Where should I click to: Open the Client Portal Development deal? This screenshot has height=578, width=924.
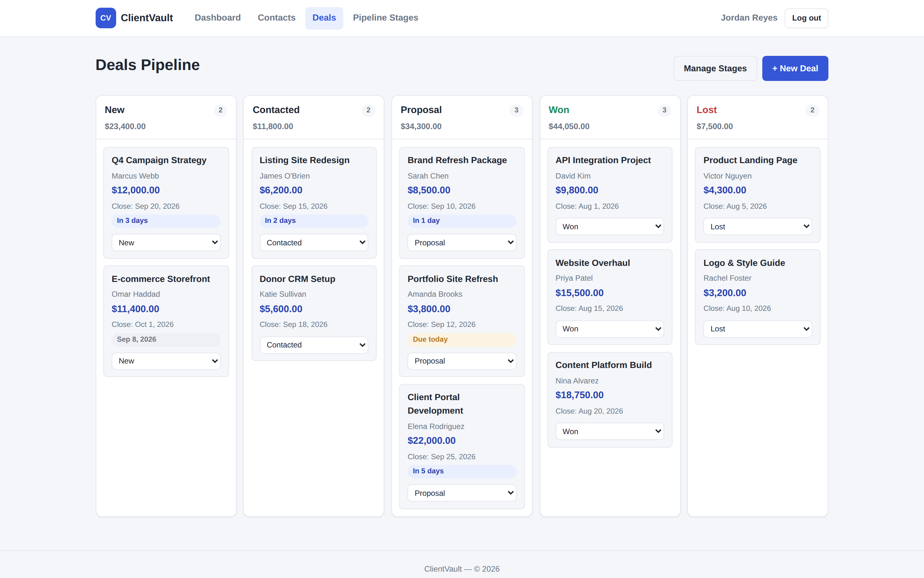435,404
